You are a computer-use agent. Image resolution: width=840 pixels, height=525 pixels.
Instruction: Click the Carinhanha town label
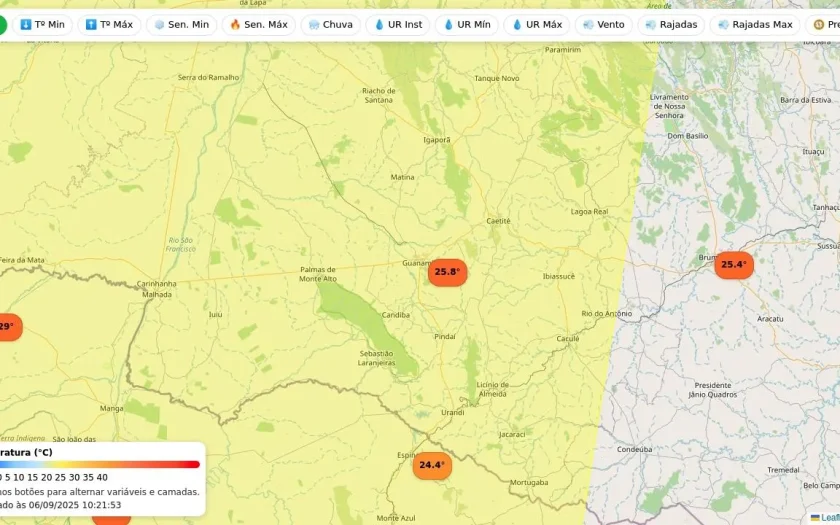point(156,283)
